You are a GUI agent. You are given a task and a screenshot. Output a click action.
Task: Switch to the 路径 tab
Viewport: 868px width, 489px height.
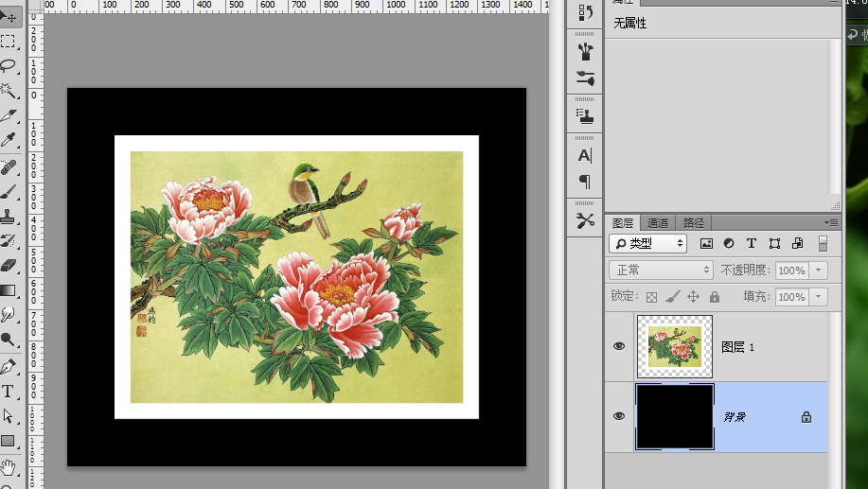[694, 223]
